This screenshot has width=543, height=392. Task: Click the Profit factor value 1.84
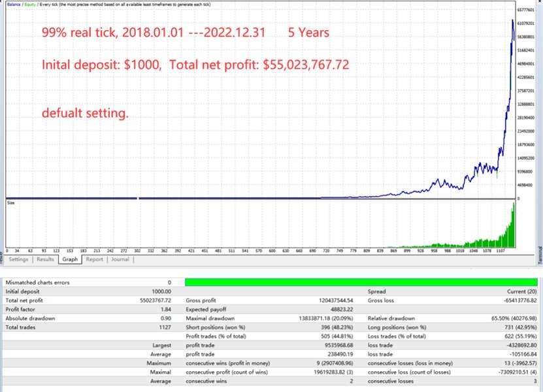[x=166, y=310]
